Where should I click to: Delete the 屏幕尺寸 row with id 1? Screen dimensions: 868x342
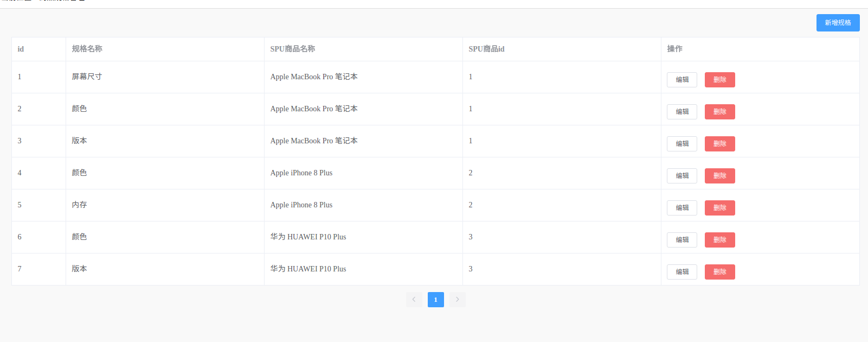720,80
